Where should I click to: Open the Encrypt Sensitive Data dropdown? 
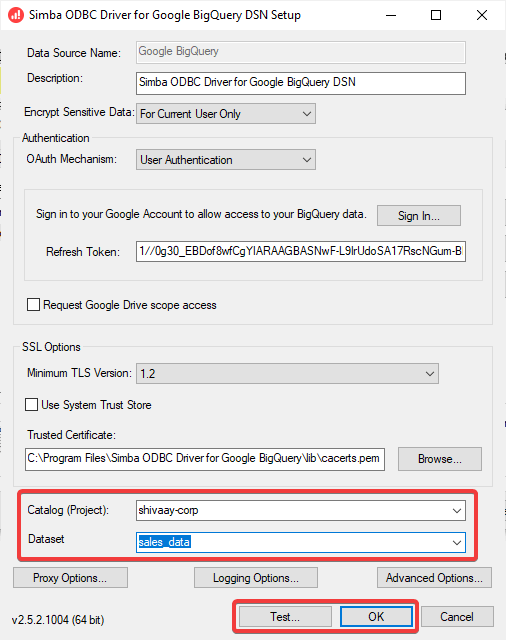(226, 113)
